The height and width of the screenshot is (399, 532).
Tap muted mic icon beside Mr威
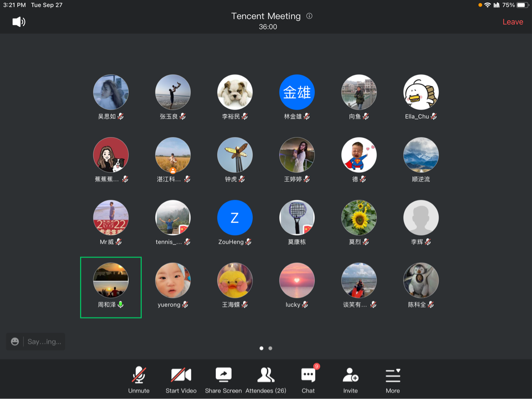pyautogui.click(x=119, y=242)
